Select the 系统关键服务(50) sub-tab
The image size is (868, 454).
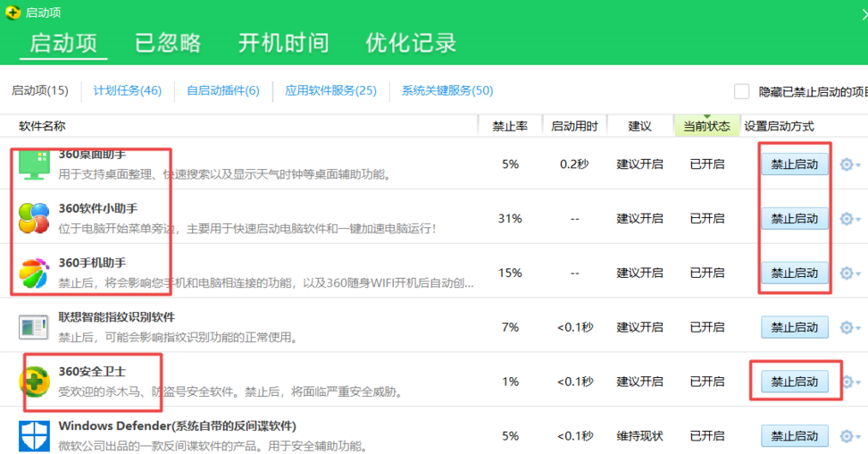(x=447, y=90)
